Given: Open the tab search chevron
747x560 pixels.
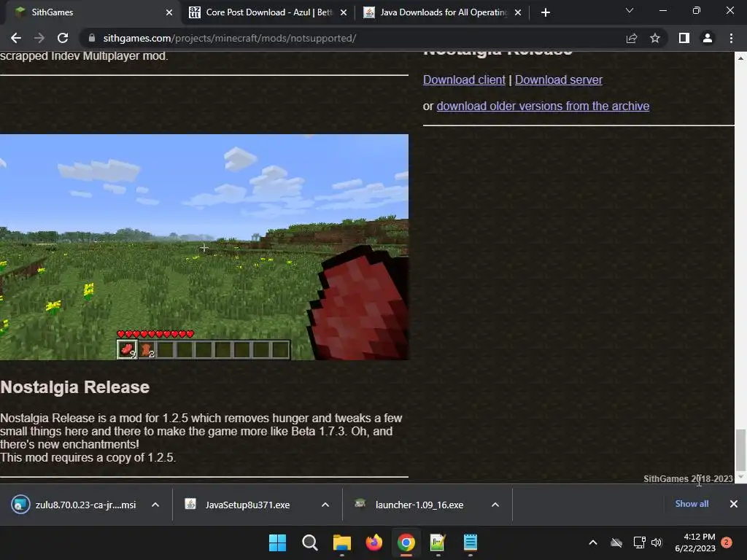Looking at the screenshot, I should coord(630,10).
